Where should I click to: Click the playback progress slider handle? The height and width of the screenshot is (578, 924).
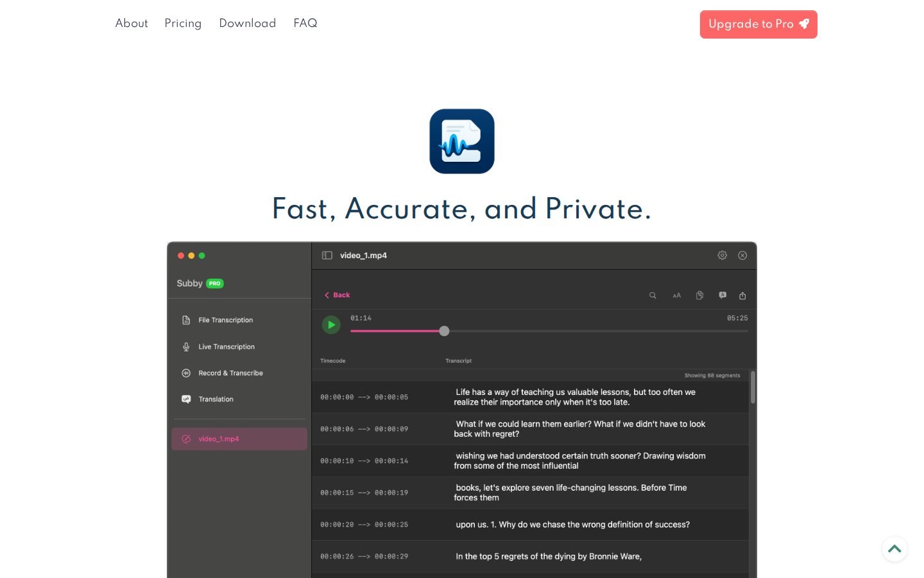(x=444, y=331)
